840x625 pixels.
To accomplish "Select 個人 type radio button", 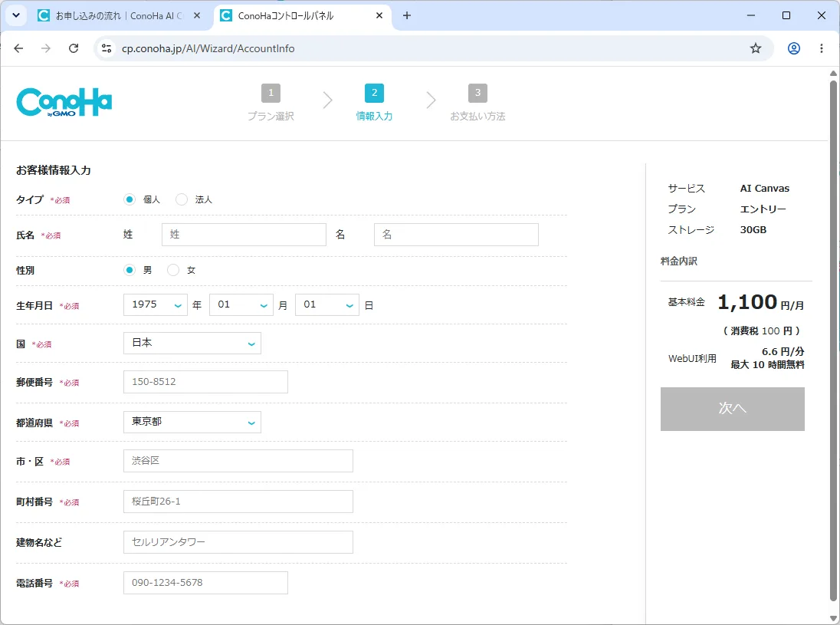I will click(129, 199).
